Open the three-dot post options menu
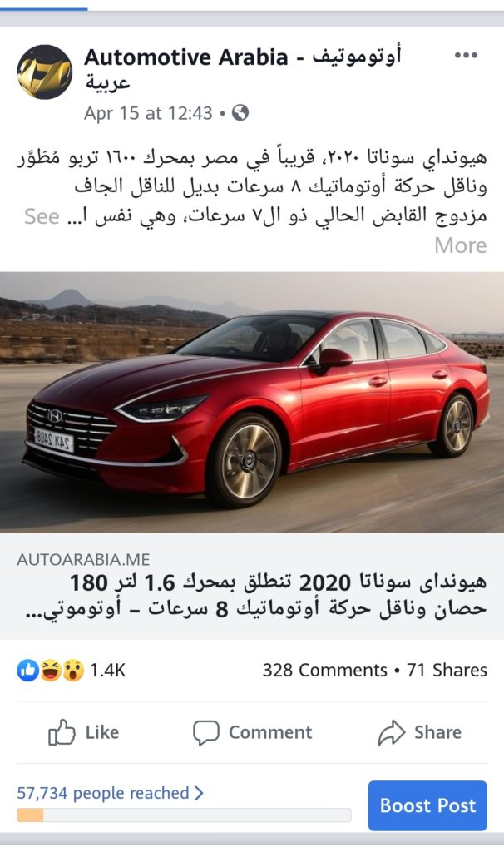This screenshot has height=852, width=504. 466,56
